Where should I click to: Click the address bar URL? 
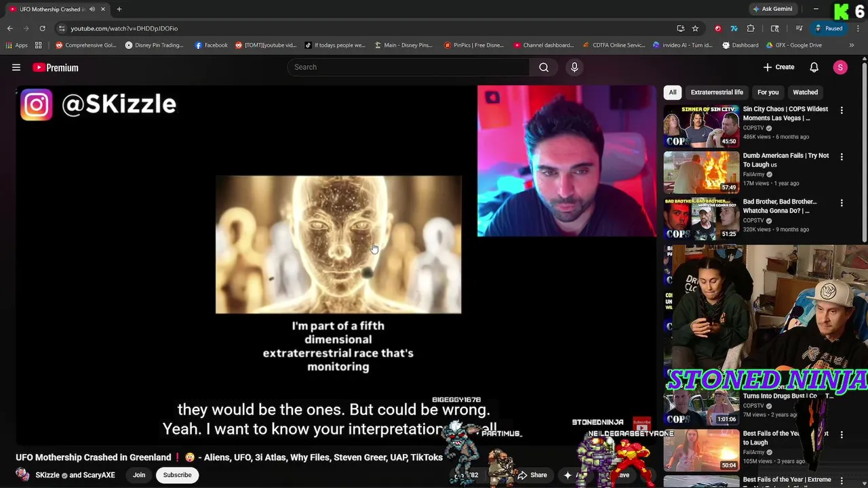[x=124, y=28]
